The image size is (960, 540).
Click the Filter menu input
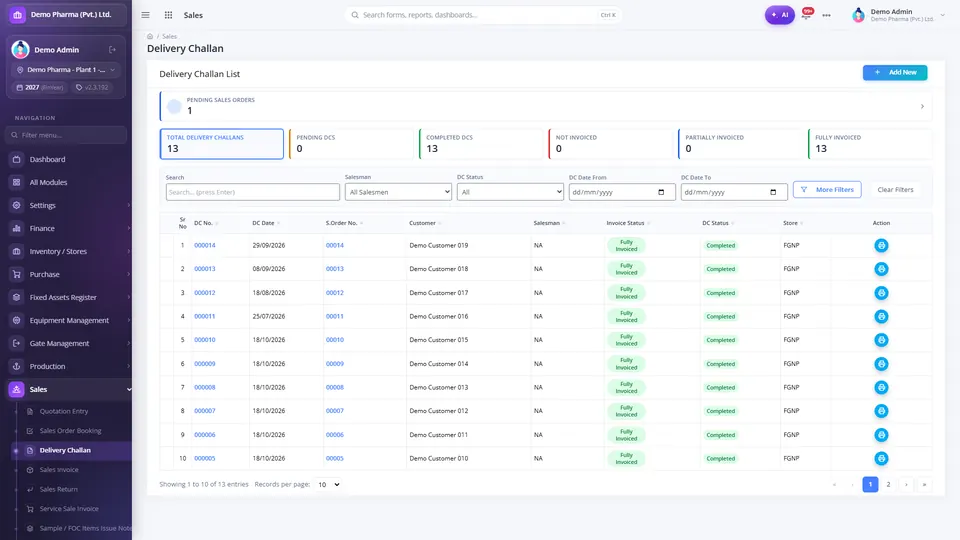coord(66,135)
